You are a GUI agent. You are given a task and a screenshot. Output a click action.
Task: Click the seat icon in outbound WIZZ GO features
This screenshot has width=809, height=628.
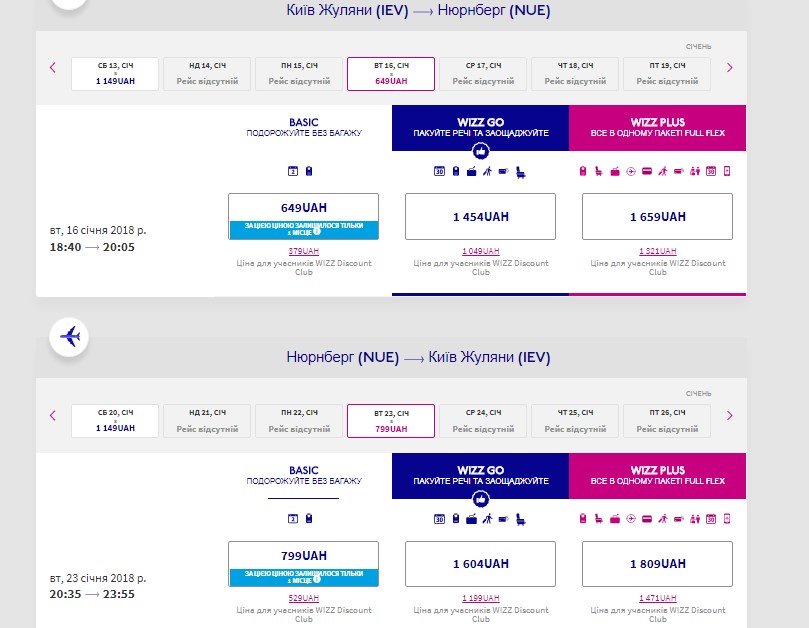click(521, 172)
